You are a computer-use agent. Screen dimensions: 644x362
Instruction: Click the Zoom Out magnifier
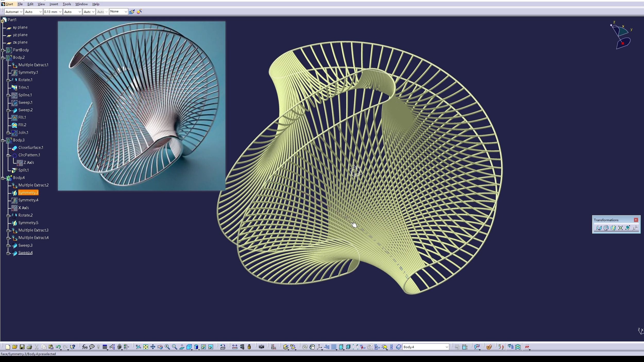tap(174, 347)
